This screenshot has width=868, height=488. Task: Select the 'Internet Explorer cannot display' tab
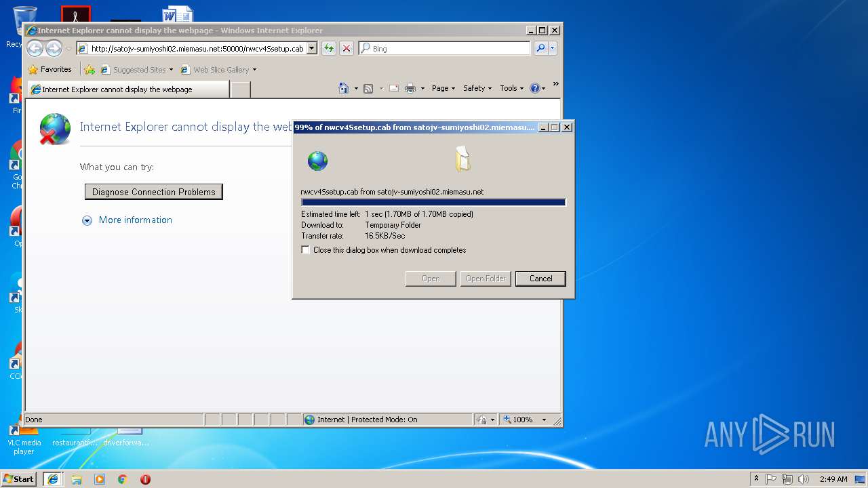[x=128, y=89]
